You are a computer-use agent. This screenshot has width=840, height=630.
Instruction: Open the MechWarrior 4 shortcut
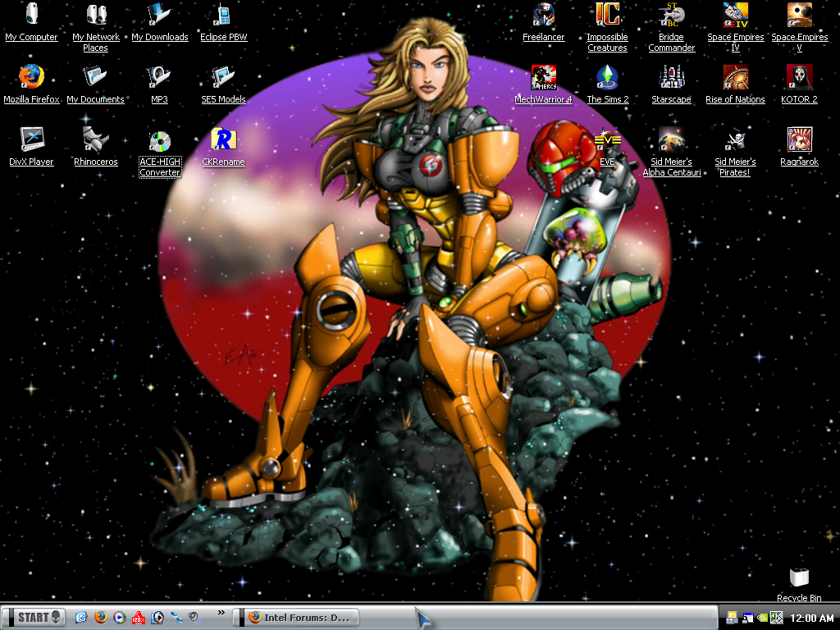543,78
